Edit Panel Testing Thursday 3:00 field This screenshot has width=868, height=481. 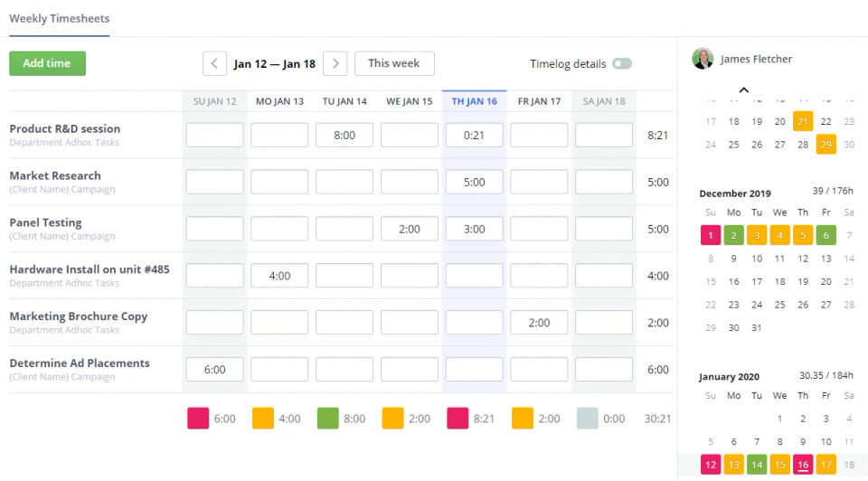(x=475, y=229)
